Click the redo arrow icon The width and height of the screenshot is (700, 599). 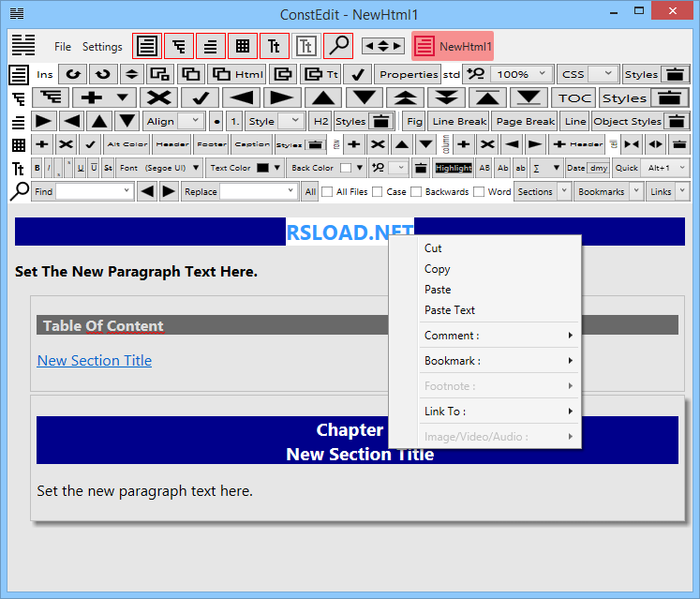click(x=103, y=74)
